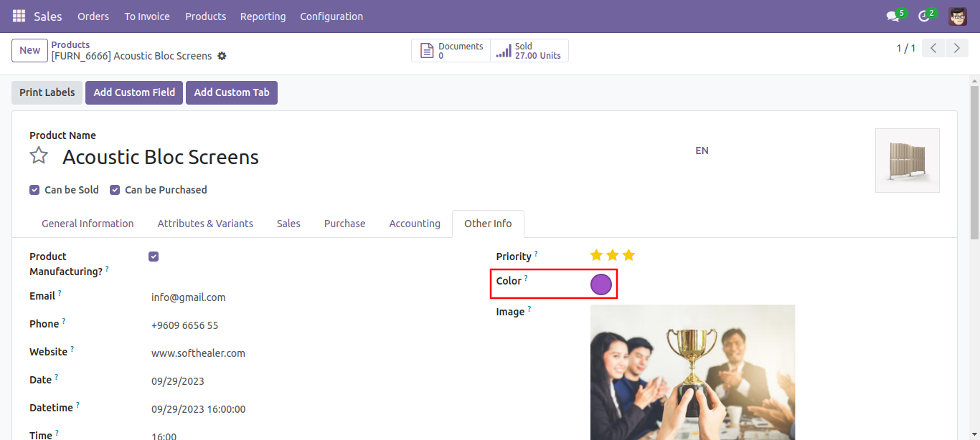Set priority to third star
The width and height of the screenshot is (980, 440).
click(x=629, y=255)
